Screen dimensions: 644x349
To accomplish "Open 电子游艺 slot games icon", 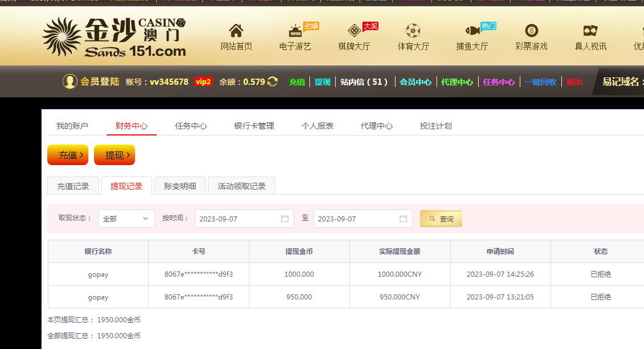I will tap(295, 31).
